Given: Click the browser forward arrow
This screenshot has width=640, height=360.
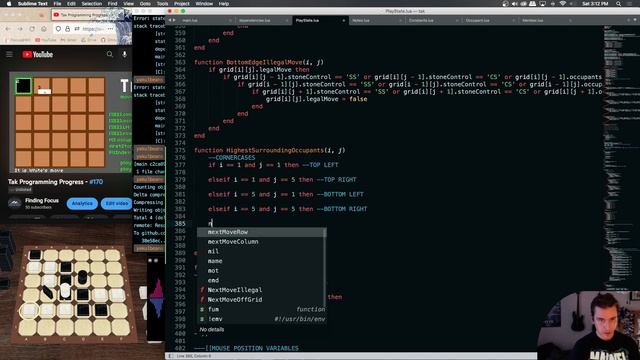Looking at the screenshot, I should [x=20, y=29].
